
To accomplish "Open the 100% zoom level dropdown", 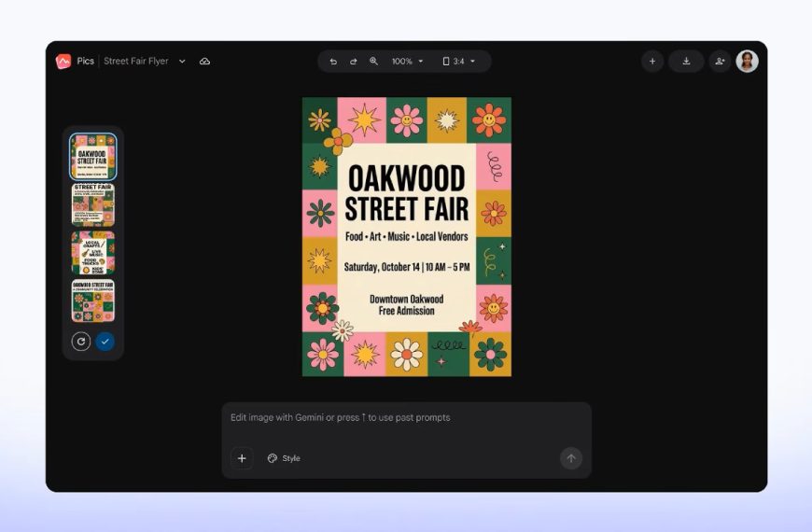I will point(408,61).
